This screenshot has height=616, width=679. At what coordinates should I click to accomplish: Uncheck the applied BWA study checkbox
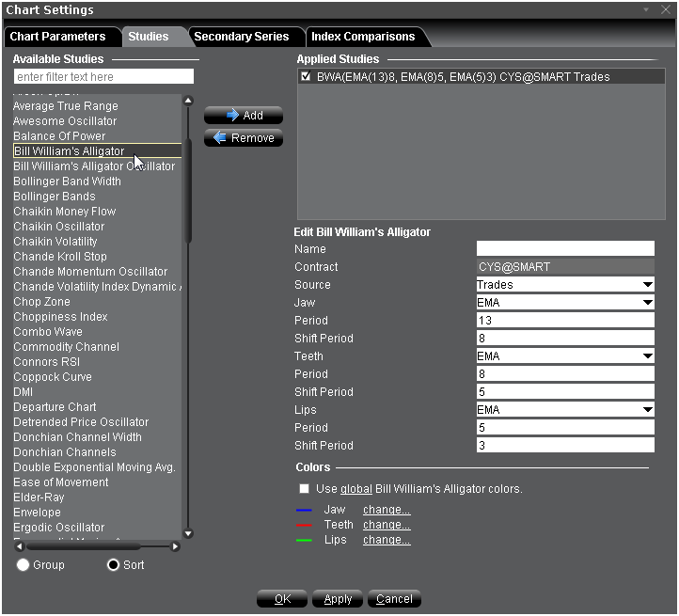click(x=306, y=77)
